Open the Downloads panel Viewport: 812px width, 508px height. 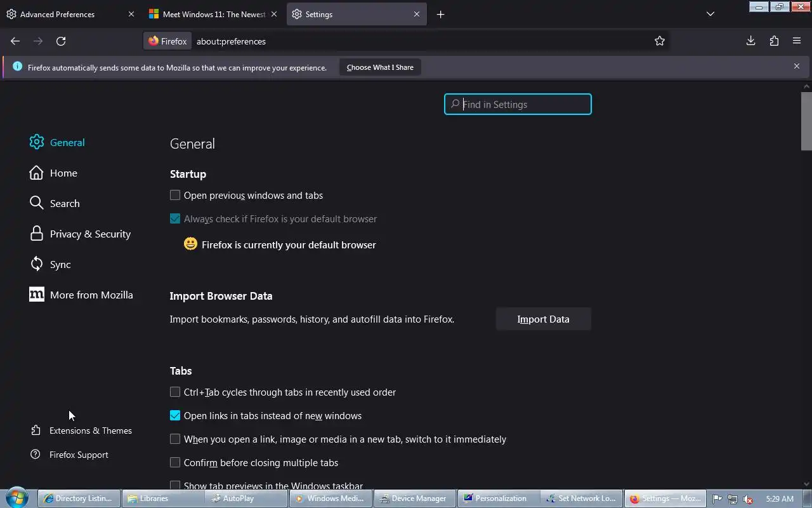click(750, 41)
